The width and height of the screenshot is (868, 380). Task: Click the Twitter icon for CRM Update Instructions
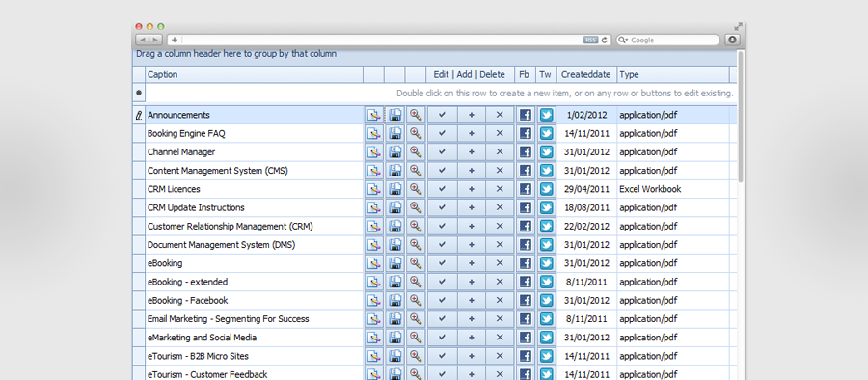(547, 207)
